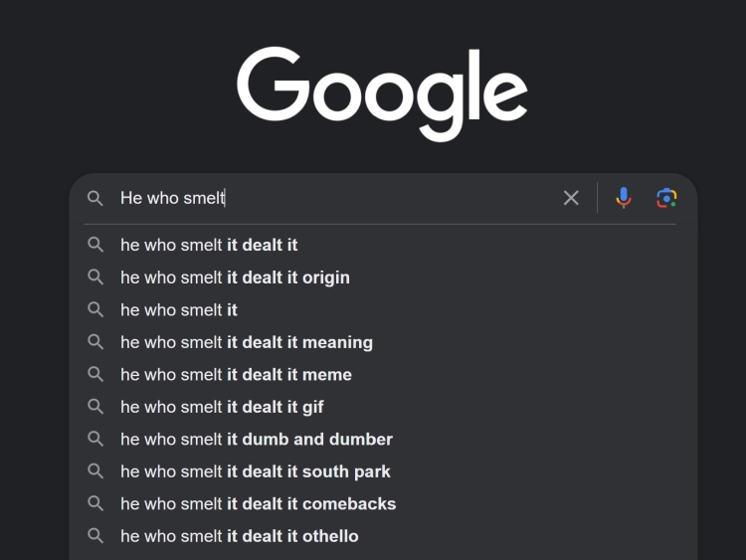Image resolution: width=746 pixels, height=560 pixels.
Task: Click magnifier icon beside "it dealt it origin"
Action: click(x=95, y=278)
